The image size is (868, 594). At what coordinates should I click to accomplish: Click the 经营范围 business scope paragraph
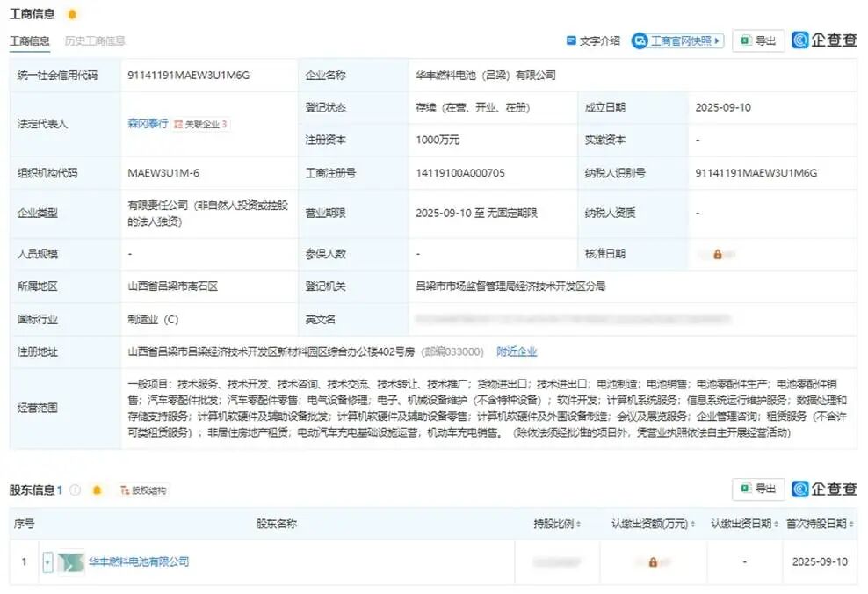click(487, 408)
